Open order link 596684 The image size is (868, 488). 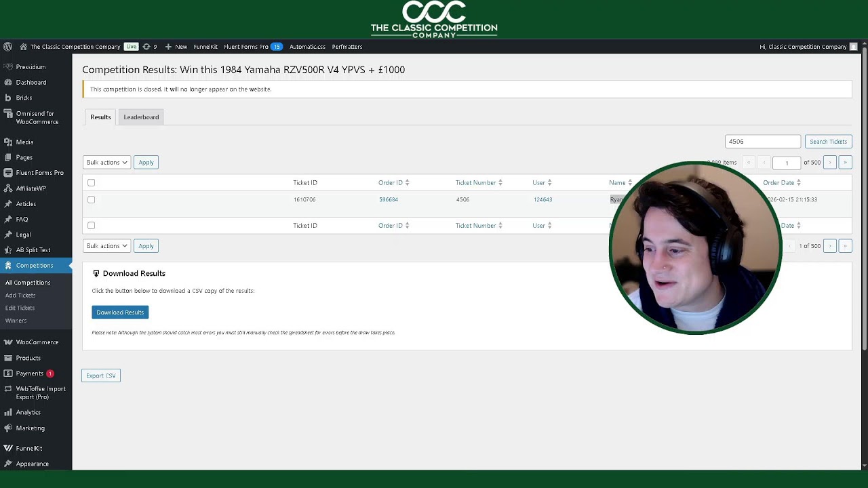(x=389, y=200)
